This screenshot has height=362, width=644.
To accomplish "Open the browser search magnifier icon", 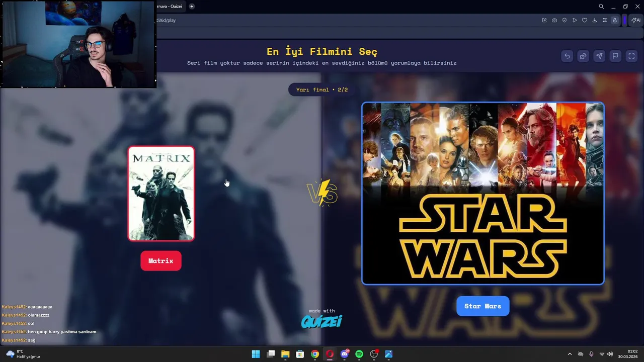I will click(601, 7).
